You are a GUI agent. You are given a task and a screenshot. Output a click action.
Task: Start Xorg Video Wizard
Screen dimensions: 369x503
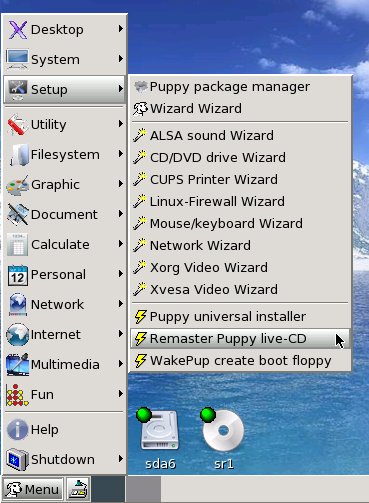pyautogui.click(x=240, y=268)
